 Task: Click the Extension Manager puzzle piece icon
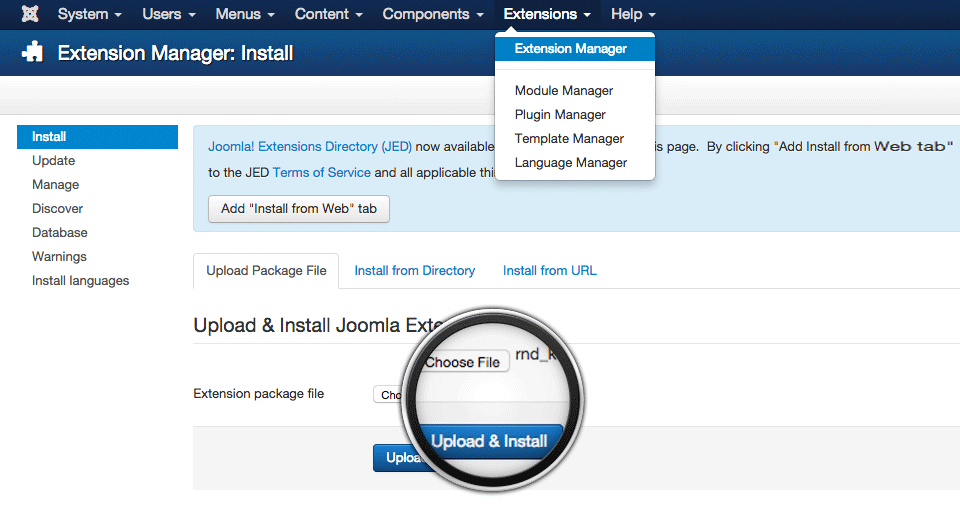click(x=32, y=52)
